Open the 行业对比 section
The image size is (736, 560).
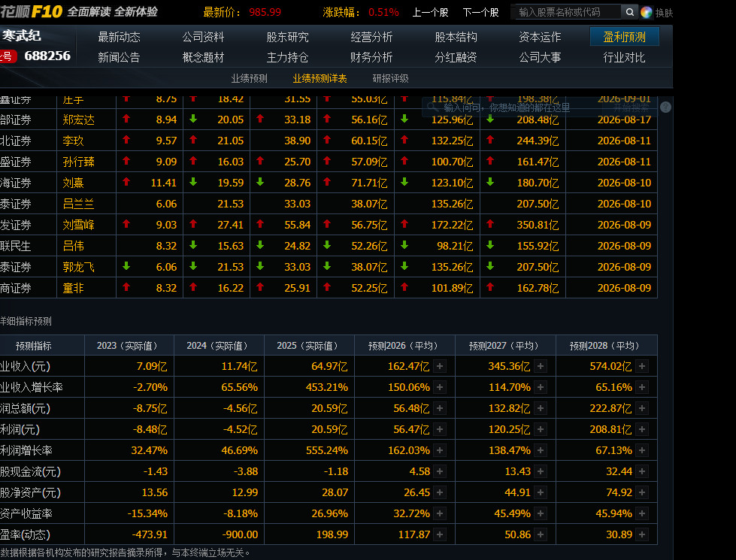[x=624, y=57]
